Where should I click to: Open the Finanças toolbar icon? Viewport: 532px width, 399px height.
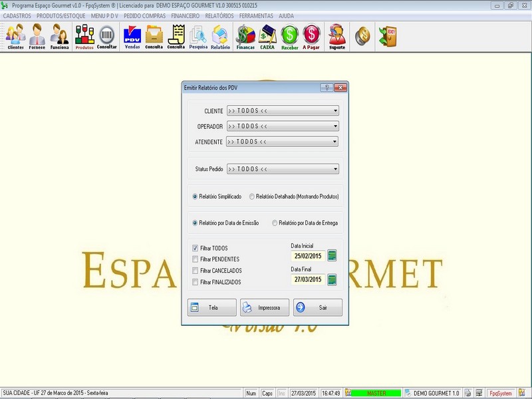click(x=245, y=37)
